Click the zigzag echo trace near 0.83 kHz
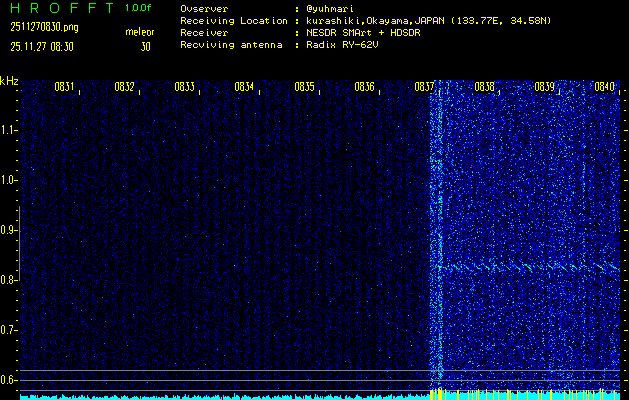The image size is (629, 400). 530,267
